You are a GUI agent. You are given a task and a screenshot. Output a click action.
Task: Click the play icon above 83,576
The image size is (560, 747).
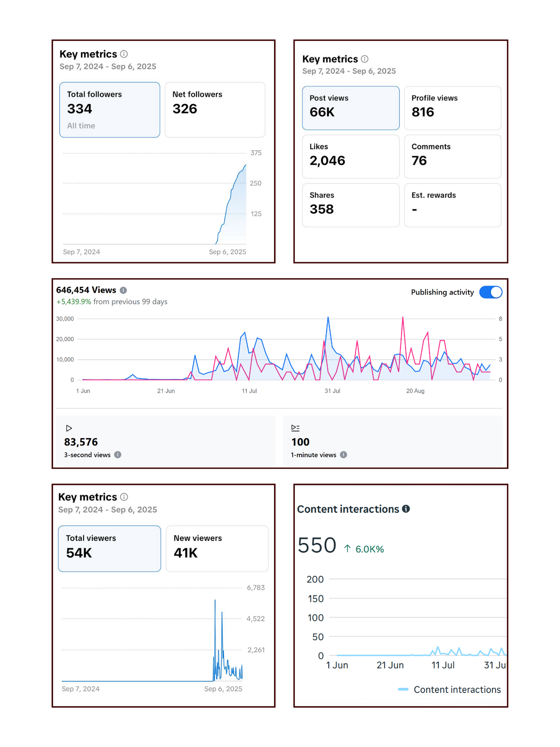[x=69, y=428]
